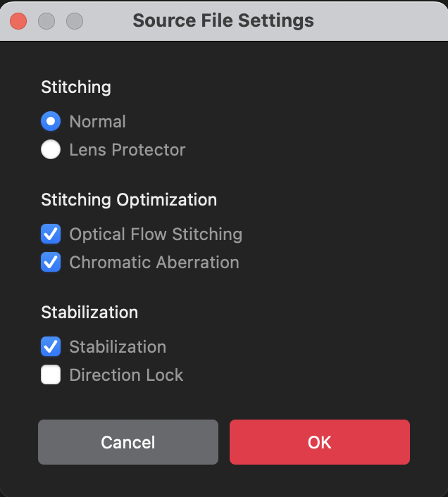The image size is (448, 497).
Task: Close the Source File Settings window
Action: (x=18, y=20)
